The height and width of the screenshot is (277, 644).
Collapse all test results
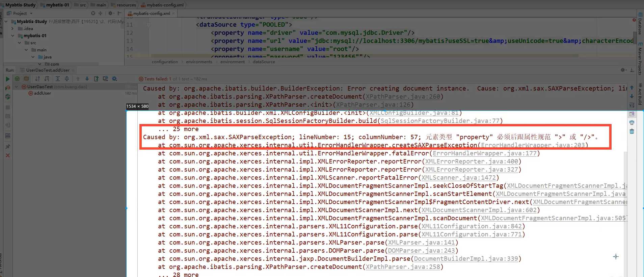(66, 79)
